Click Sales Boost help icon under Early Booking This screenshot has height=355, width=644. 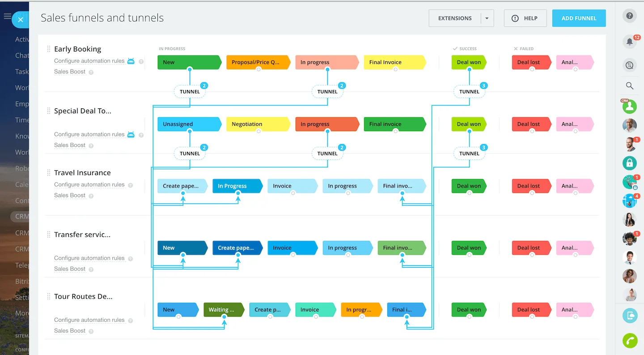(x=91, y=72)
